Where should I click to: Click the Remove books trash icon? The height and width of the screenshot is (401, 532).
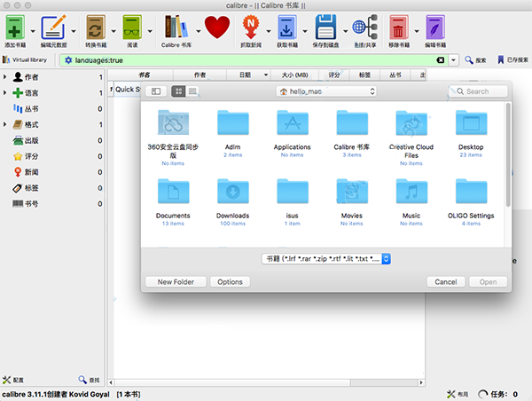click(x=399, y=31)
